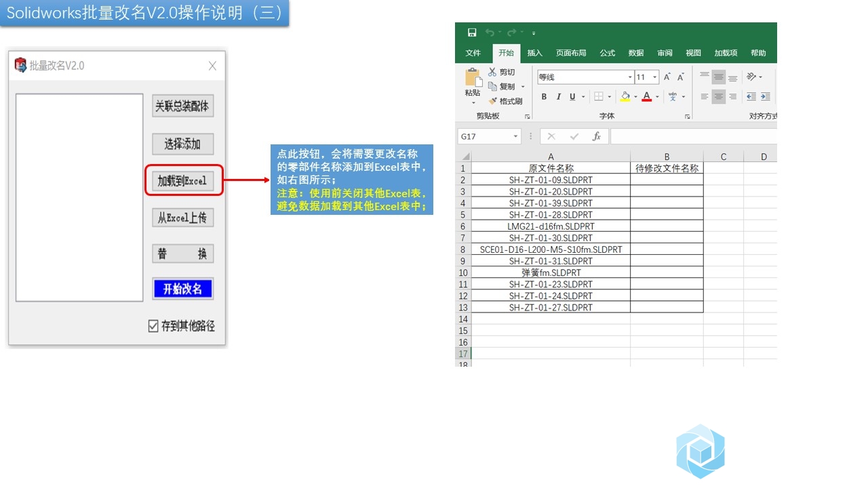
Task: Open the font name 等线 dropdown
Action: (629, 77)
